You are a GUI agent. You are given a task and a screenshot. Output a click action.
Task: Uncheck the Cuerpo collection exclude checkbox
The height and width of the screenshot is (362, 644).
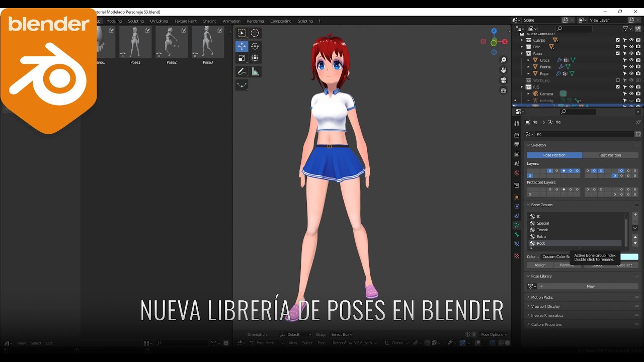click(618, 40)
